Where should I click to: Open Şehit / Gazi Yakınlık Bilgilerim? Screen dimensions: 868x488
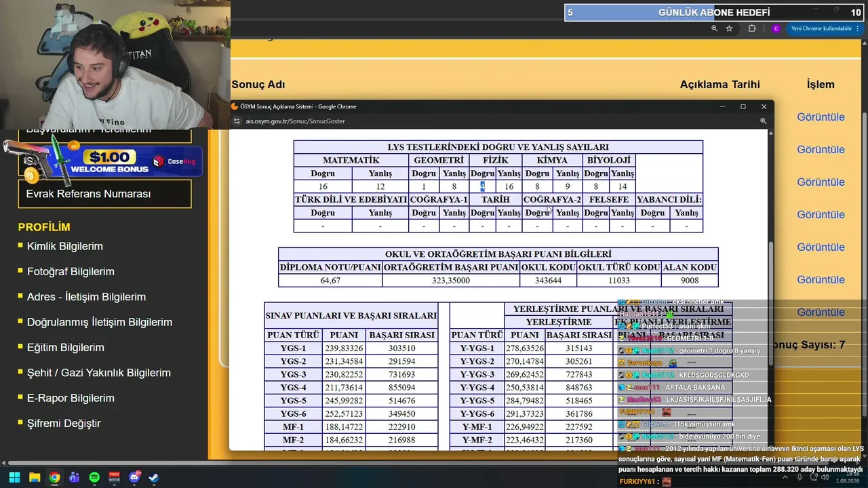tap(99, 373)
